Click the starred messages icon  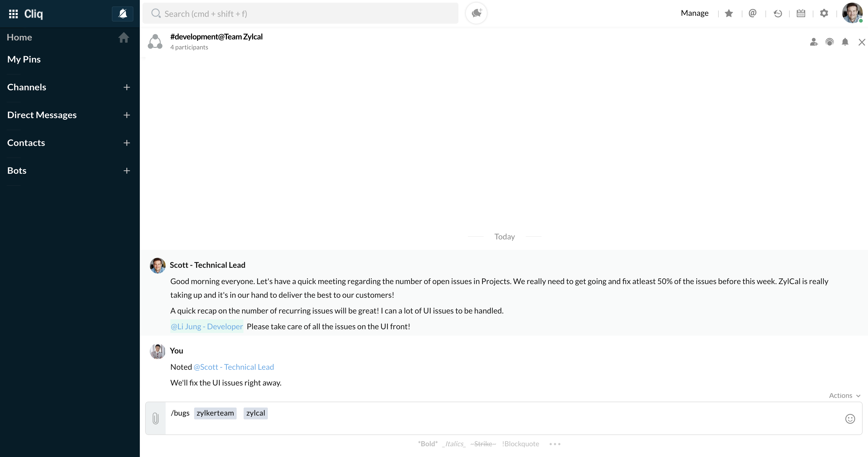(728, 13)
